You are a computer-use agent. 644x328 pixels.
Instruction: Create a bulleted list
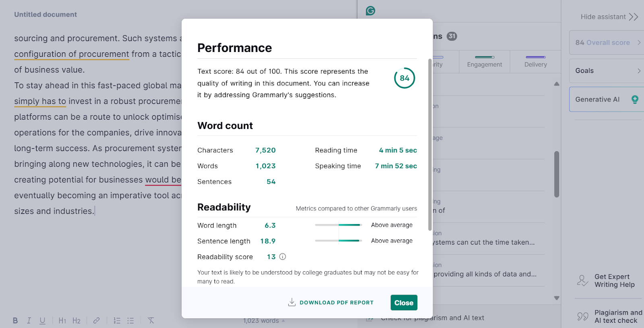pyautogui.click(x=130, y=320)
